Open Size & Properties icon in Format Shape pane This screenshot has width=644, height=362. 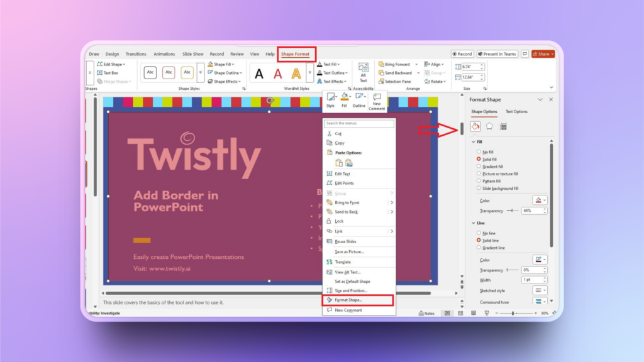click(x=503, y=127)
